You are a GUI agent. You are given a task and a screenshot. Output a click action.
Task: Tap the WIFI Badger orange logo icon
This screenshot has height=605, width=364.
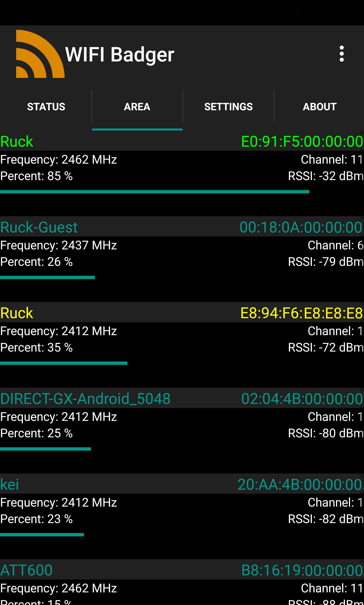(x=40, y=54)
